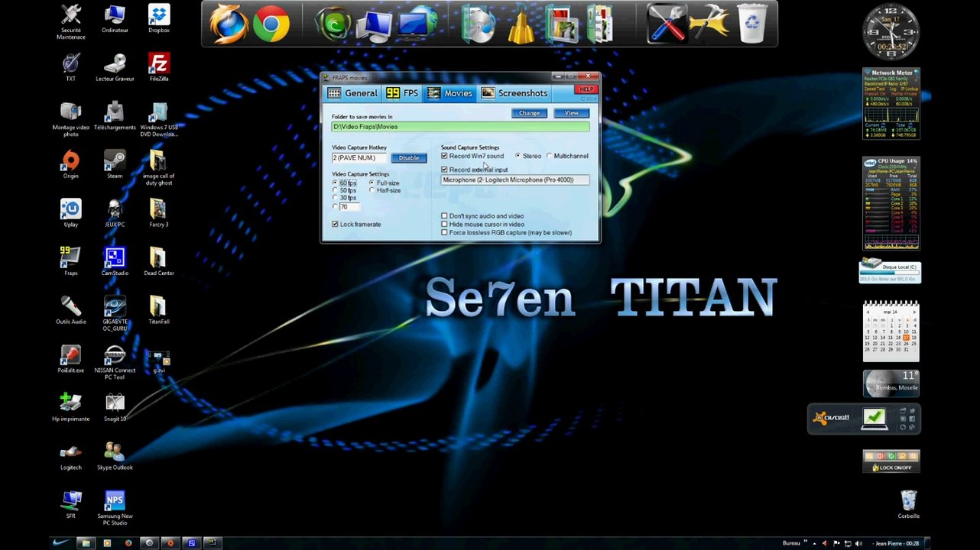Select the custom fps radio button next to 70

pyautogui.click(x=335, y=207)
